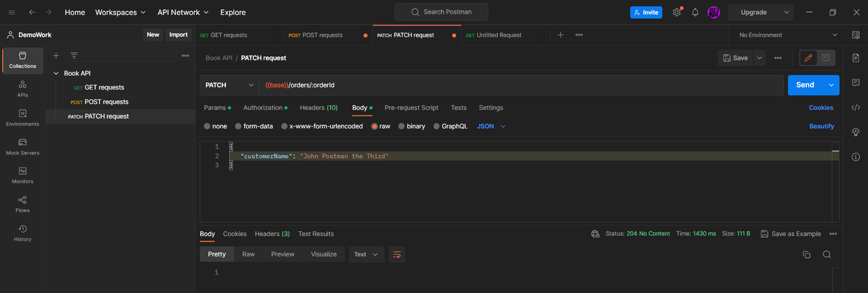Switch to the Test Results tab
This screenshot has height=293, width=868.
[x=316, y=234]
